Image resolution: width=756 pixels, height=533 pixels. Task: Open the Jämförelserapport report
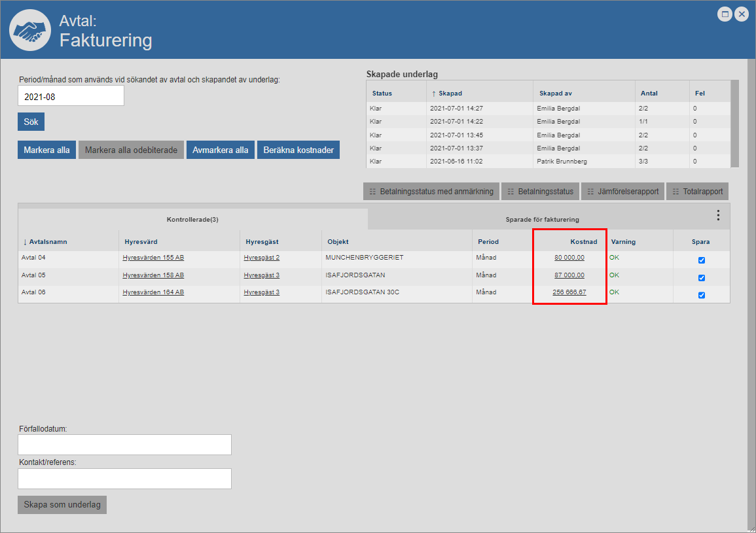pyautogui.click(x=622, y=192)
